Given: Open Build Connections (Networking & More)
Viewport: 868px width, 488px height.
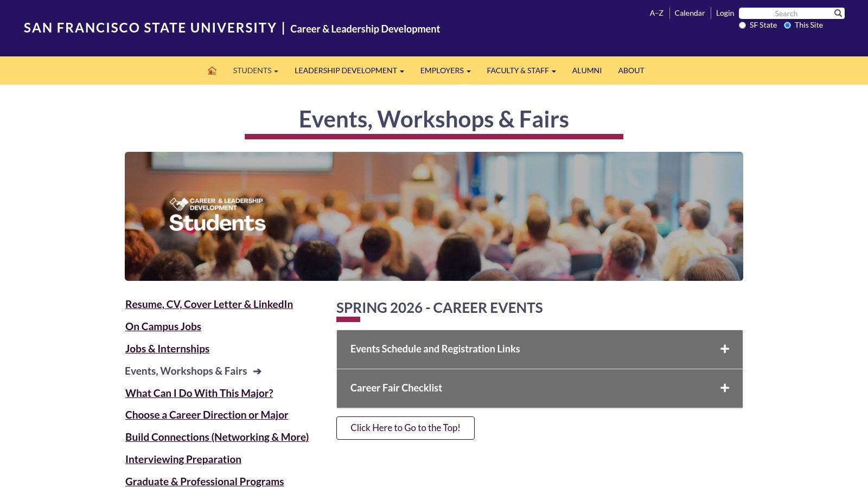Looking at the screenshot, I should point(217,437).
